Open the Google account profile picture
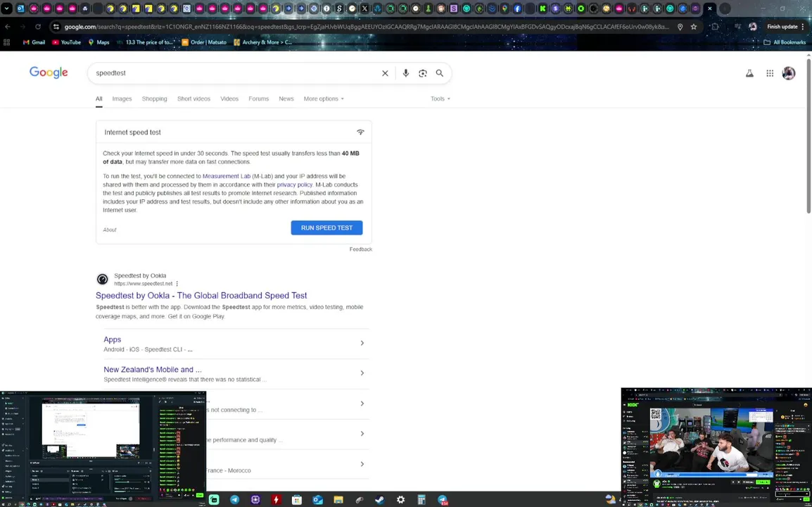Viewport: 812px width, 507px height. pos(789,73)
